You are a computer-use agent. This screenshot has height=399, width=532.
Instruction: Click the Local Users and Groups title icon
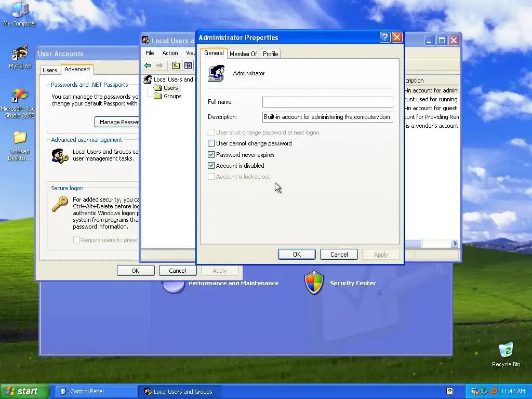tap(145, 41)
